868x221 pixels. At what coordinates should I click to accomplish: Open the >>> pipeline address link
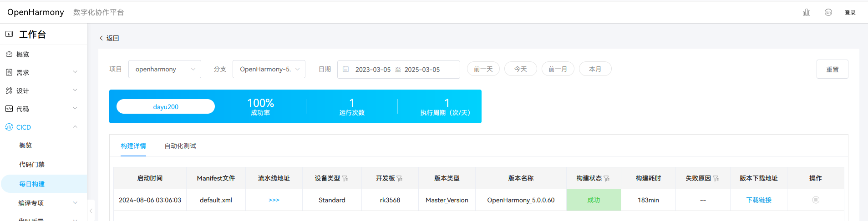[x=274, y=200]
